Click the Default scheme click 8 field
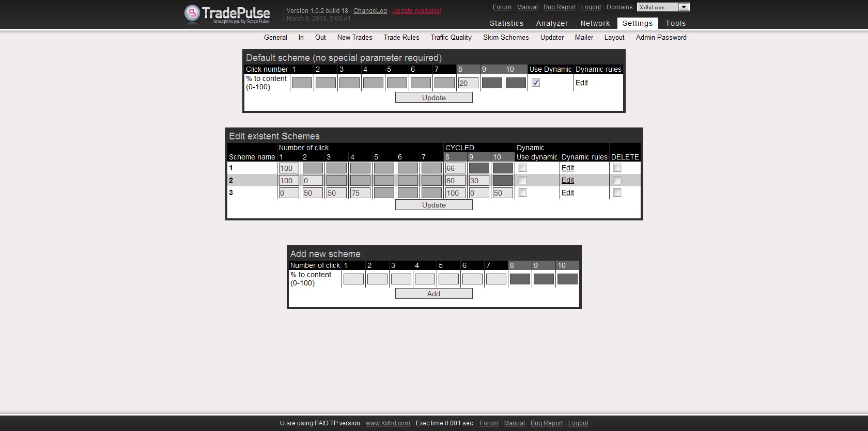Viewport: 868px width, 431px height. [x=468, y=83]
